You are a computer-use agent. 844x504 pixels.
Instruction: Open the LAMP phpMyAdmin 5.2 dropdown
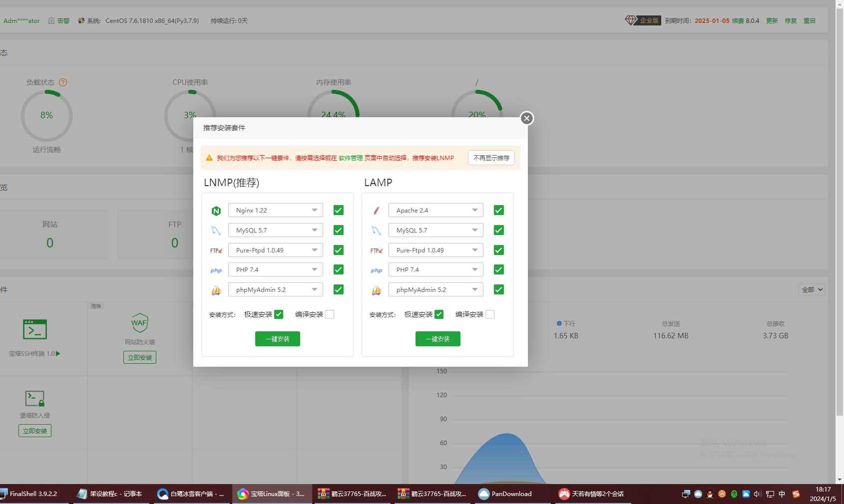pos(436,289)
